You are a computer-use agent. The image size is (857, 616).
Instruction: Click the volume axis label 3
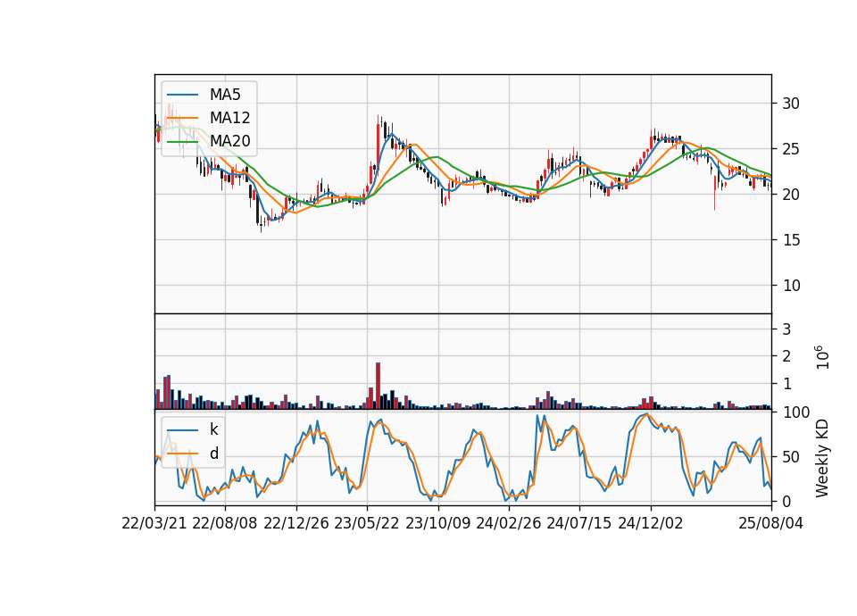coord(786,329)
